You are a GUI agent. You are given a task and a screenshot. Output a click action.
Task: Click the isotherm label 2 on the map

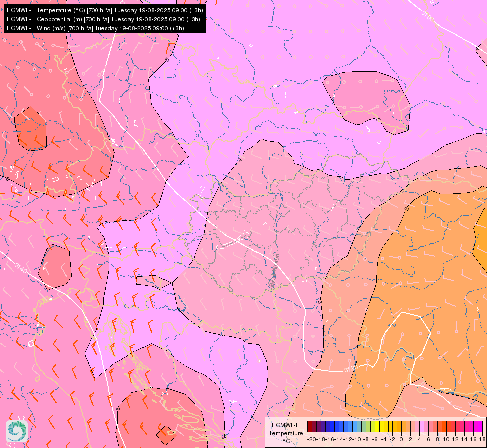coord(407,209)
